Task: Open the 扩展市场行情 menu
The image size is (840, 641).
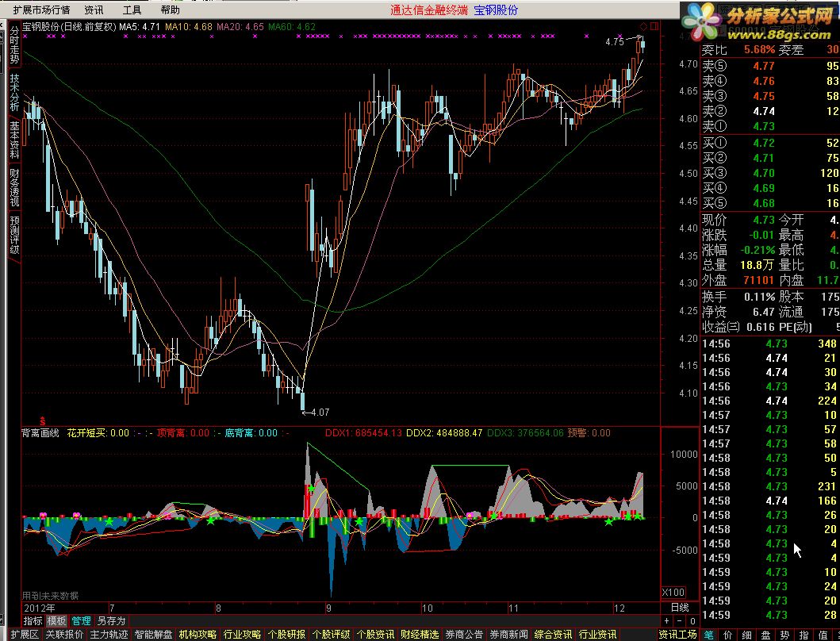Action: pos(41,10)
